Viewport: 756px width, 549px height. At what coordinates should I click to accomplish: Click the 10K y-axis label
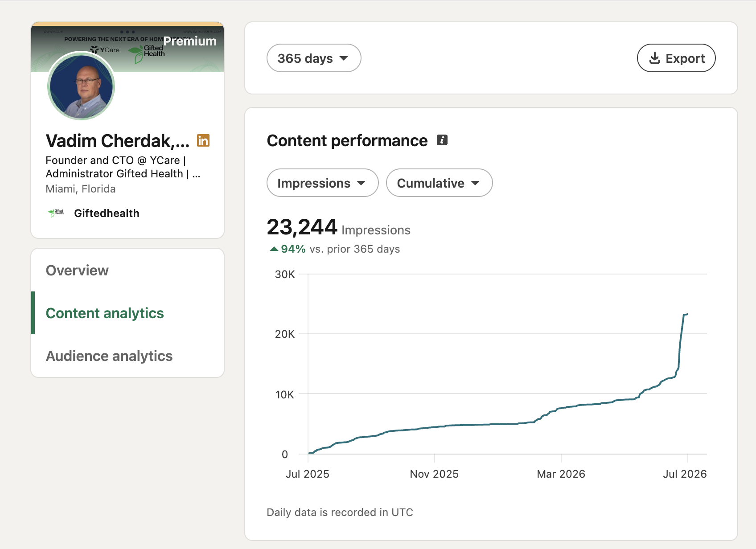(285, 394)
